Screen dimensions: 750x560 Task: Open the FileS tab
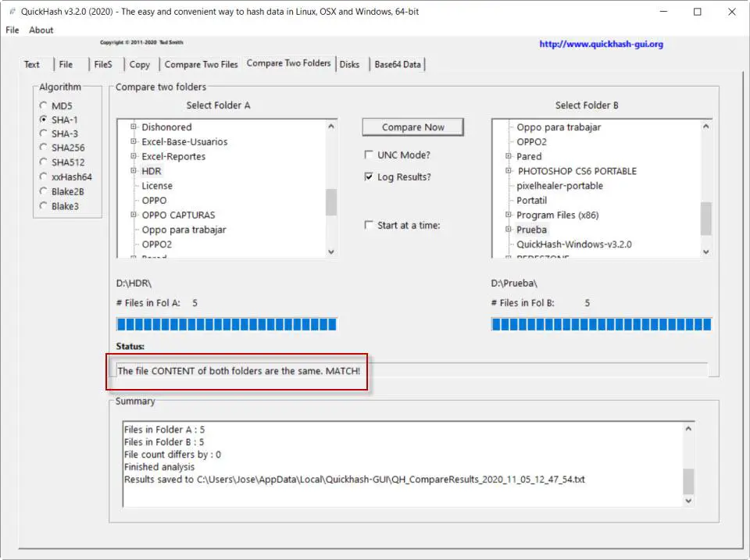coord(103,65)
